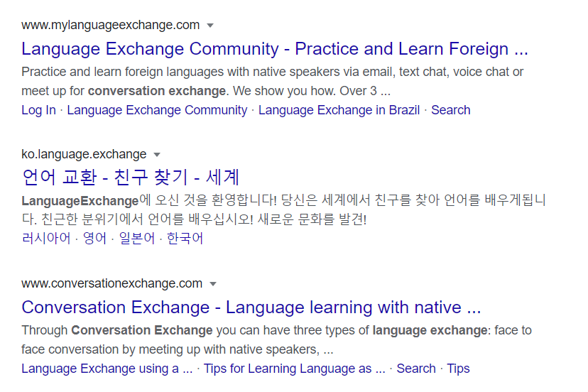Click the 러시아어 sitelink
Screen dimensions: 588x392
click(x=45, y=238)
